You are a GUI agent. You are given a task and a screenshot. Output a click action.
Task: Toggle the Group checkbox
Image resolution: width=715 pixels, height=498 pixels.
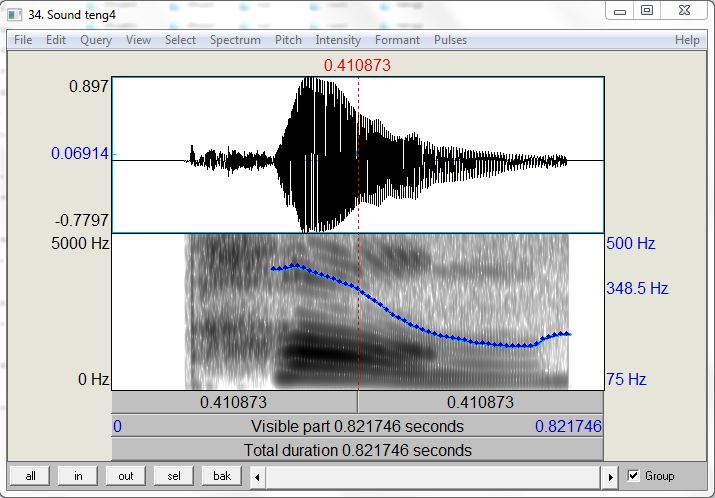tap(633, 476)
